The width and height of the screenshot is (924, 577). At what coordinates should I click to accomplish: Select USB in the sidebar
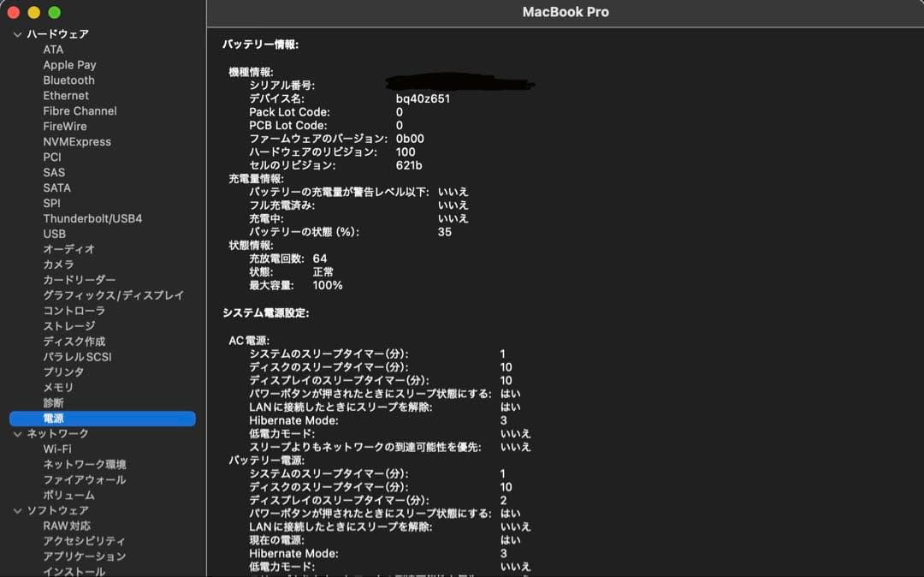pos(54,234)
